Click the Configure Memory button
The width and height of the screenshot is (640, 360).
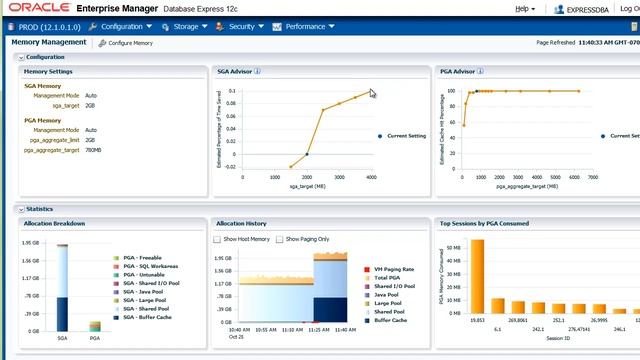[x=126, y=43]
